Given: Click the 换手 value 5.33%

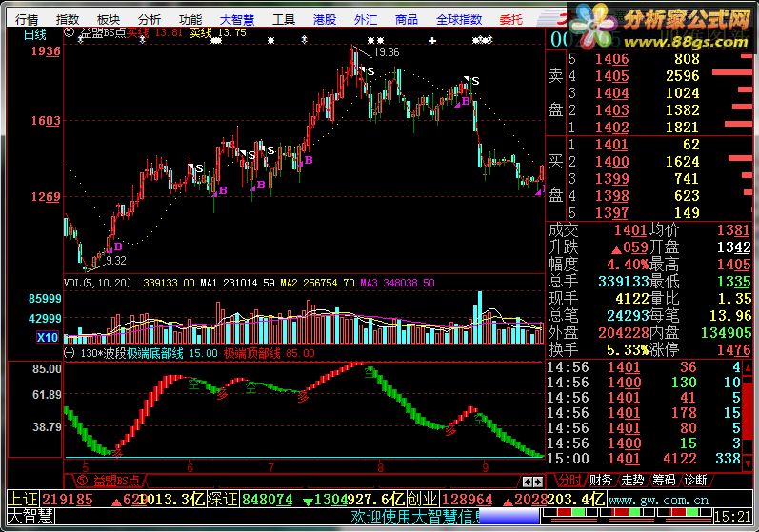Looking at the screenshot, I should pyautogui.click(x=628, y=349).
